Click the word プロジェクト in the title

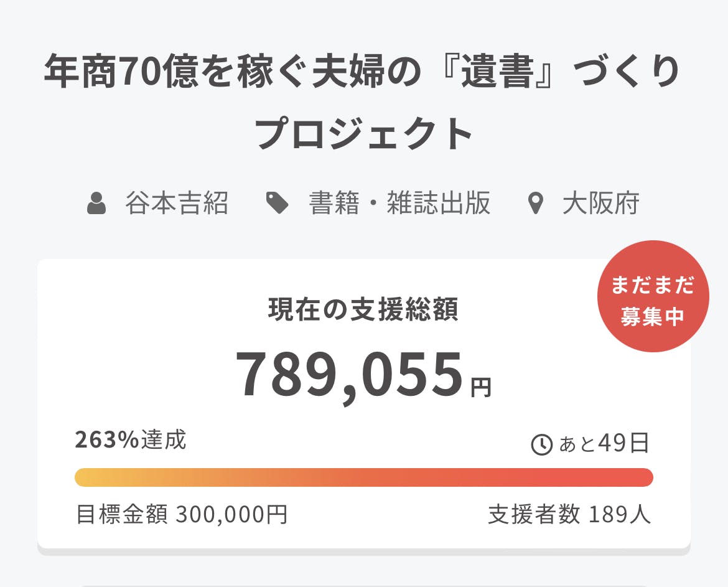click(x=364, y=134)
